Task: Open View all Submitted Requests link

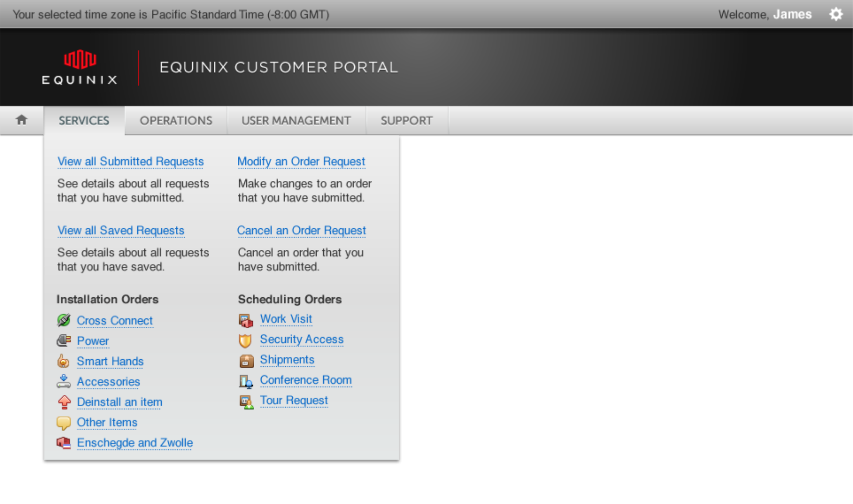Action: [x=131, y=162]
